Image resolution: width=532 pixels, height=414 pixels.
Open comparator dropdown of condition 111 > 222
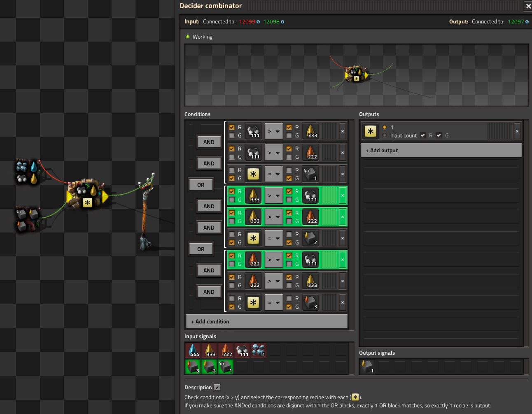[274, 153]
